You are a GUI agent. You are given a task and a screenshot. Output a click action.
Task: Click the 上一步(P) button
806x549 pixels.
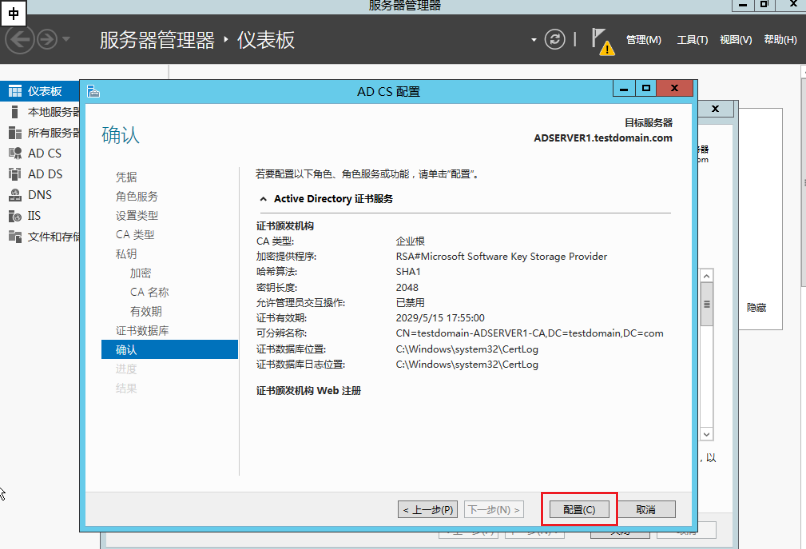(428, 509)
